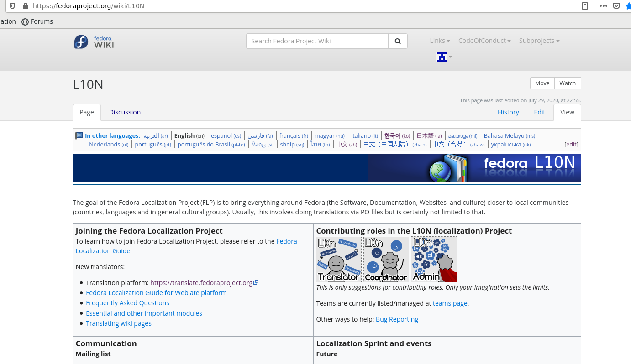
Task: Click the search magnifier button
Action: pos(398,41)
